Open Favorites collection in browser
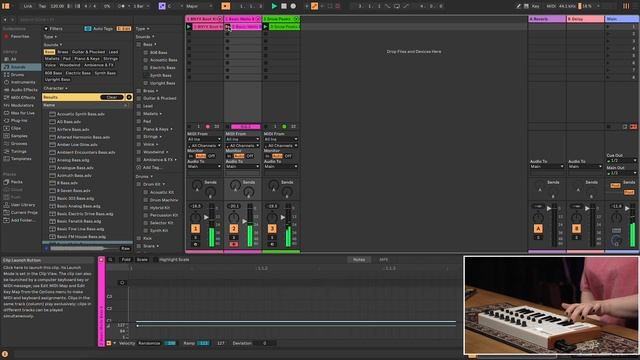The height and width of the screenshot is (360, 640). [20, 36]
